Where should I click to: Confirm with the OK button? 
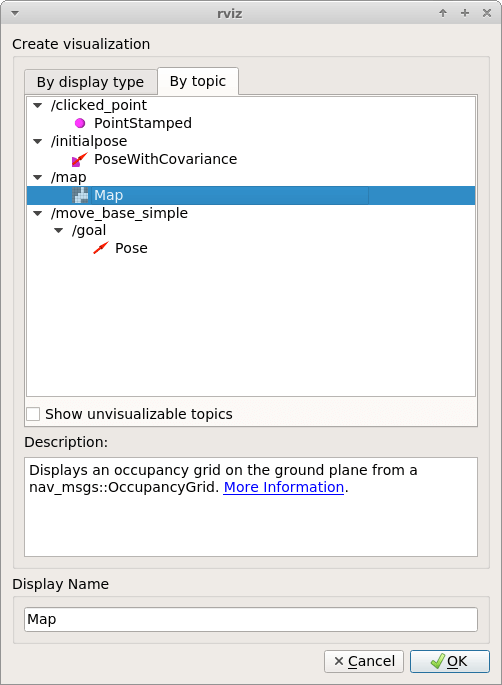pos(450,661)
